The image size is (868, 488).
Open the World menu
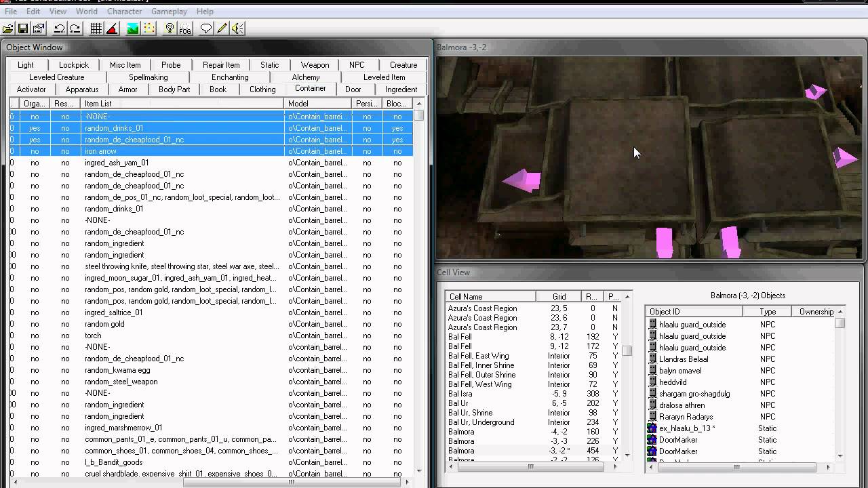(x=86, y=12)
